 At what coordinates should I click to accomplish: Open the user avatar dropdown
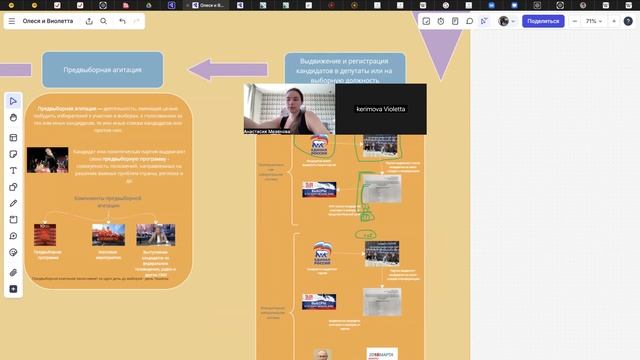click(x=507, y=21)
